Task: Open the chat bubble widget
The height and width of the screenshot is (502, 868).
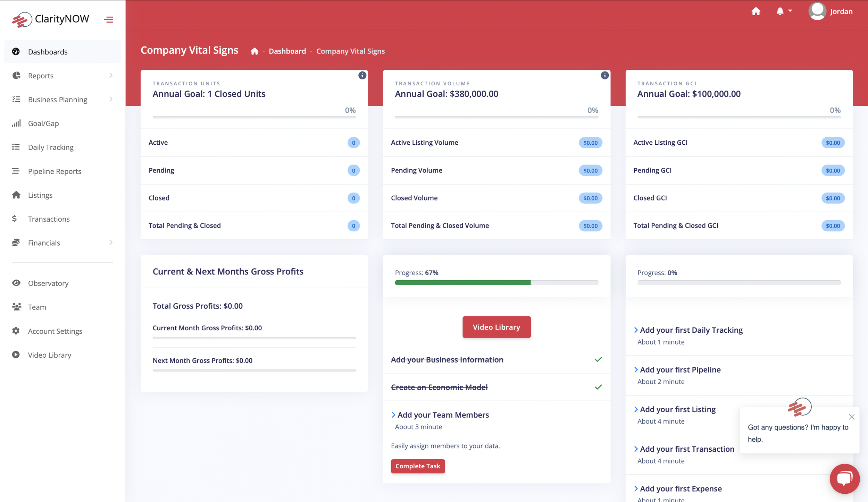Action: click(844, 478)
